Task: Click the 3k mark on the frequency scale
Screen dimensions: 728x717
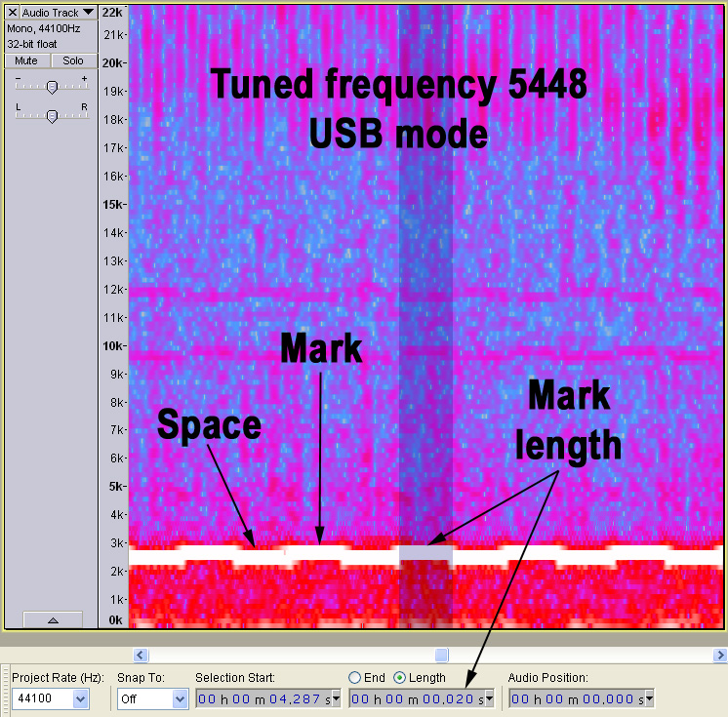Action: 116,543
